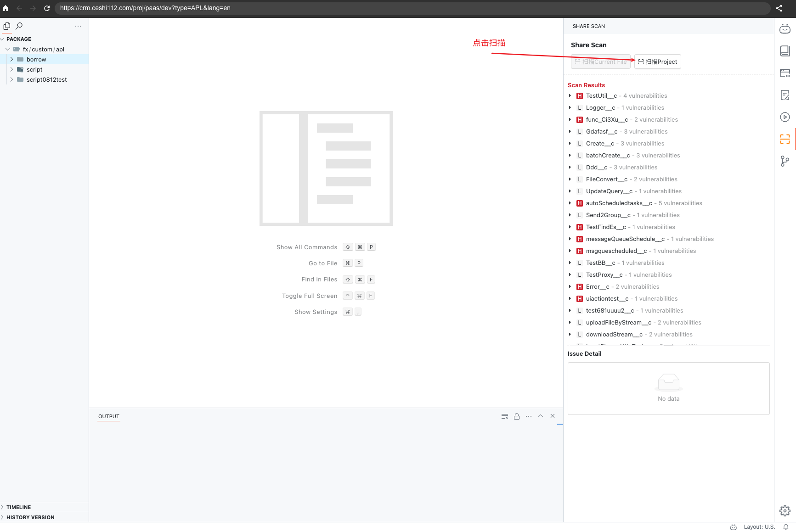Image resolution: width=796 pixels, height=532 pixels.
Task: Select the OUTPUT tab
Action: [x=109, y=416]
